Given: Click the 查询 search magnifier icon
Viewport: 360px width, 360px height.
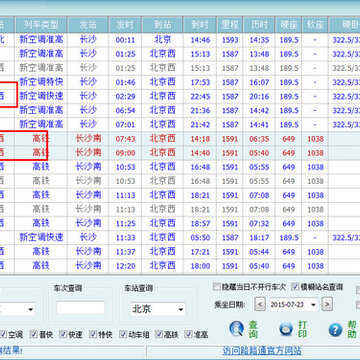Looking at the screenshot, I should click(x=236, y=329).
